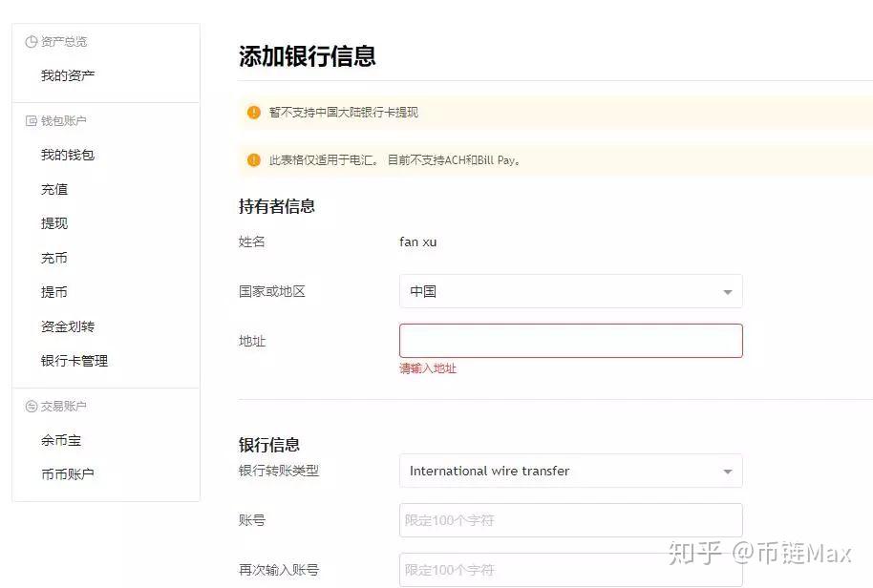Click the 请输入地址 error message
873x588 pixels.
428,368
